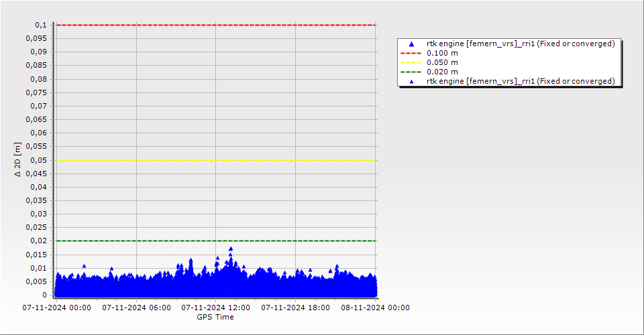Click the "07-11-2024 06:00" time axis label
Screen dimensions: 644x335
(x=136, y=308)
